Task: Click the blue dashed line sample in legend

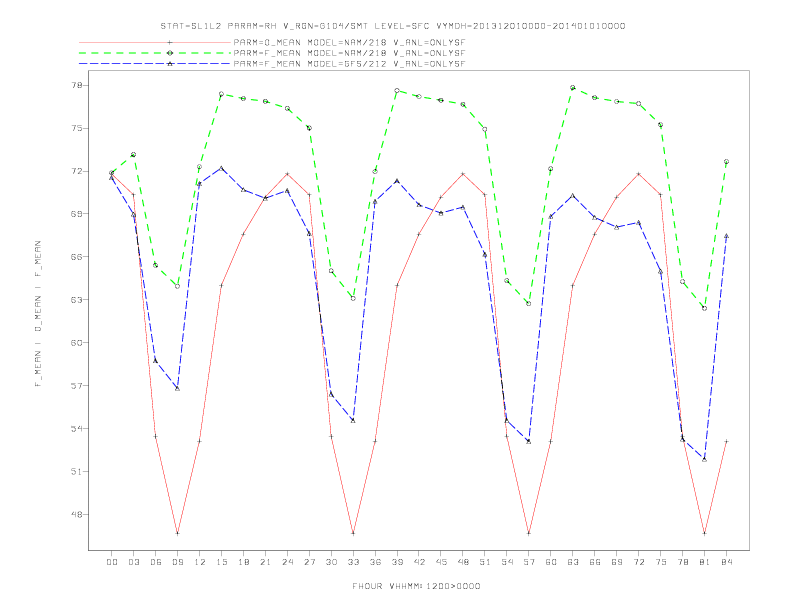Action: pyautogui.click(x=155, y=64)
